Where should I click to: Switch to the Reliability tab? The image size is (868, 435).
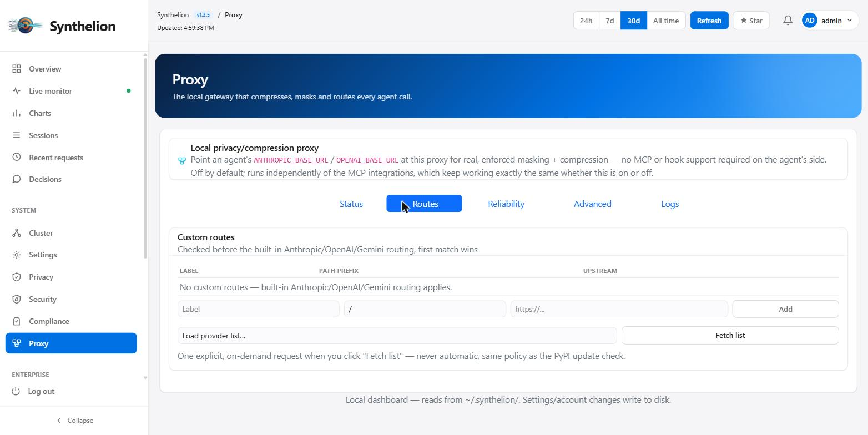(506, 204)
